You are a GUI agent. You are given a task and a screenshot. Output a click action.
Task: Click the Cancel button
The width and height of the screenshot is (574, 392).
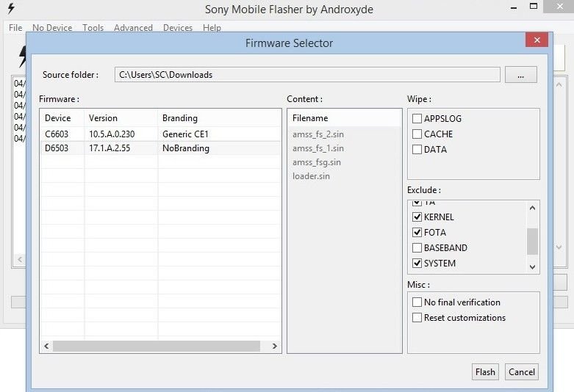point(522,372)
